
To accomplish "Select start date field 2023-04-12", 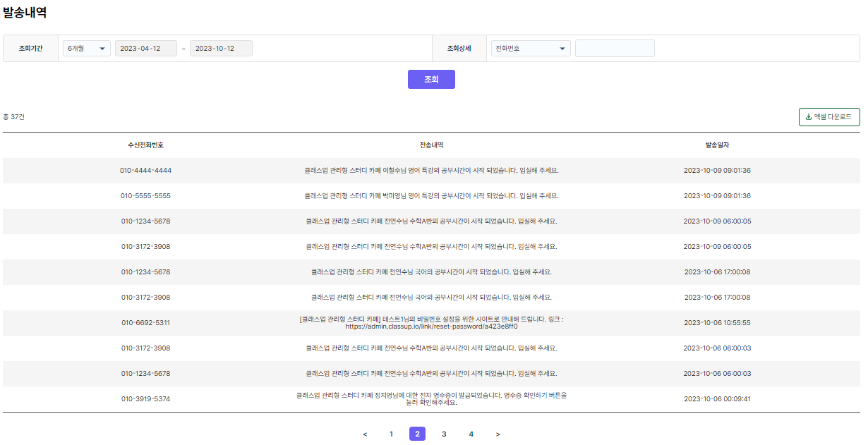I will [145, 49].
